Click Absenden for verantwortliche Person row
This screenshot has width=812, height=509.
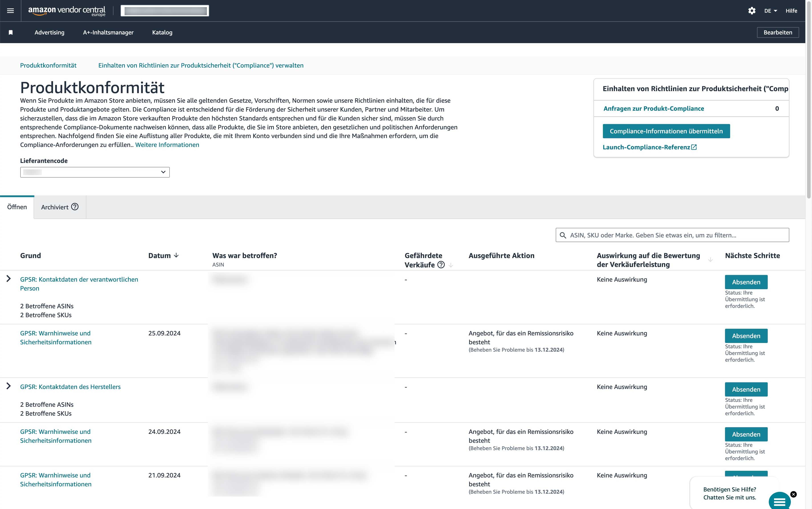point(746,282)
